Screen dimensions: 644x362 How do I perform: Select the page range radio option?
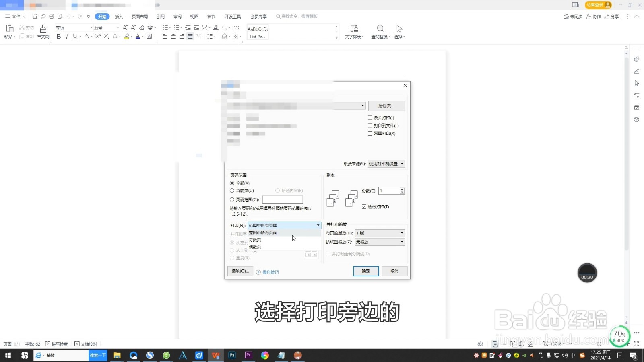pos(232,200)
